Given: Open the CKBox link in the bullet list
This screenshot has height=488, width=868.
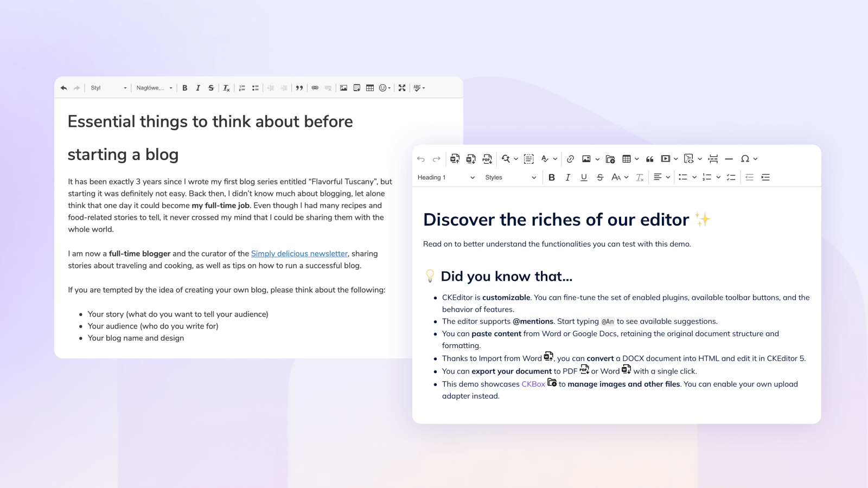Looking at the screenshot, I should tap(533, 384).
